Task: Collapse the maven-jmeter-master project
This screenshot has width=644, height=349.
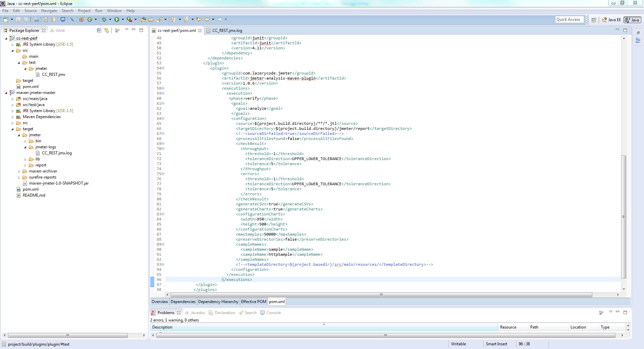Action: pos(6,93)
